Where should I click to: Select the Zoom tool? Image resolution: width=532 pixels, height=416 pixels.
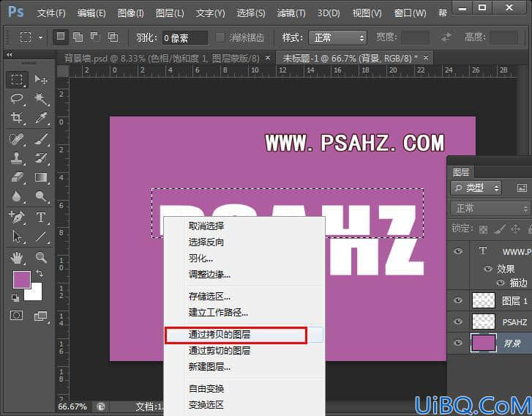coord(41,258)
